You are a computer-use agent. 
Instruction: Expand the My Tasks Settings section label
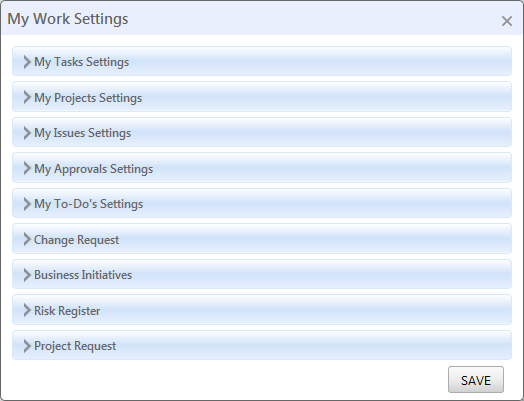(x=82, y=62)
